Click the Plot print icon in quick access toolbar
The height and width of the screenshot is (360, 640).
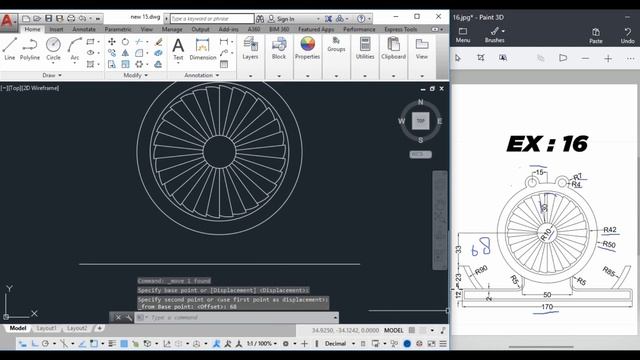(x=71, y=18)
